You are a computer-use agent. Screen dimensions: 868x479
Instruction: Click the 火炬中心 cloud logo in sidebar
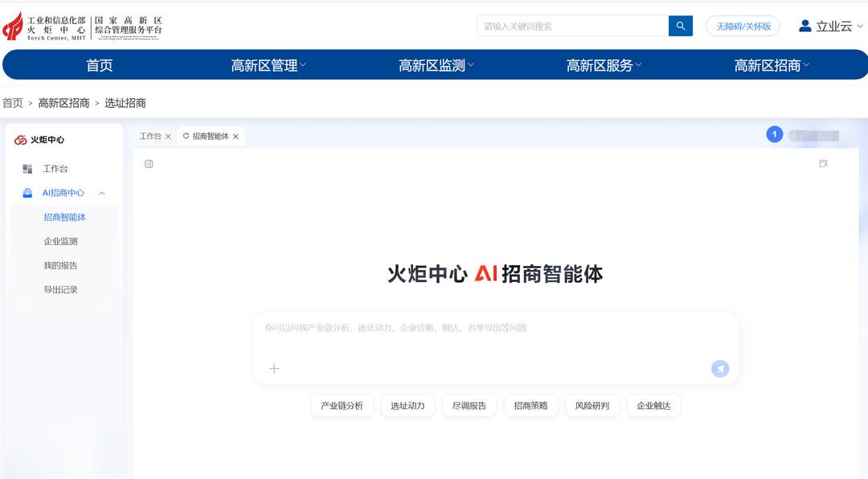click(x=20, y=140)
